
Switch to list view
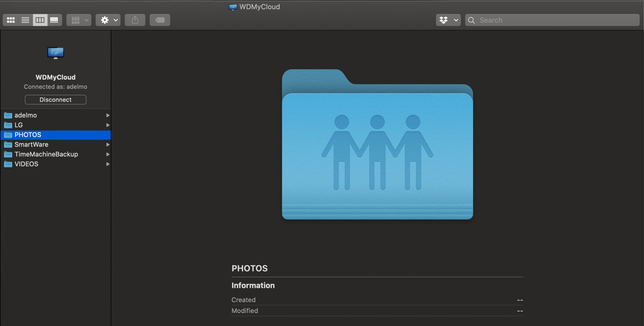[25, 20]
